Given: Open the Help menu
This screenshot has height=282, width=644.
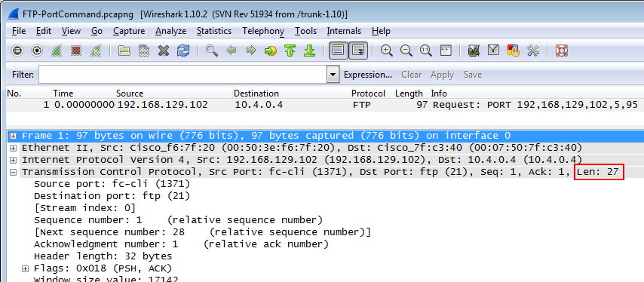Looking at the screenshot, I should pyautogui.click(x=381, y=31).
